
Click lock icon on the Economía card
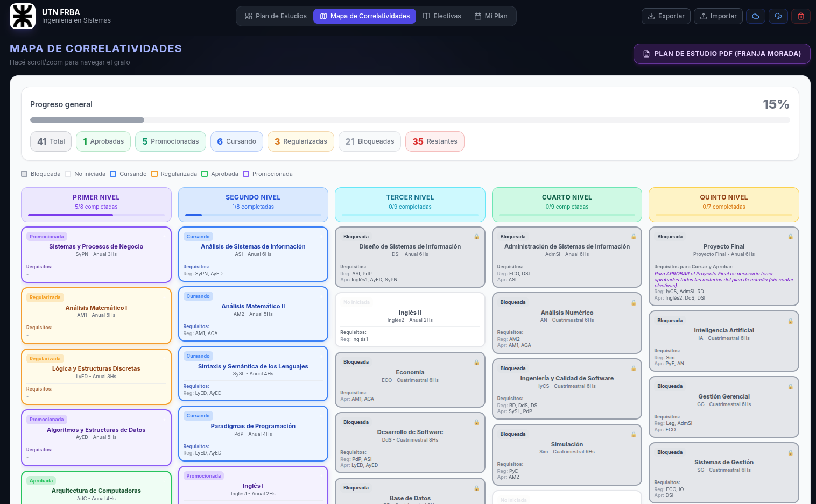[x=476, y=362]
